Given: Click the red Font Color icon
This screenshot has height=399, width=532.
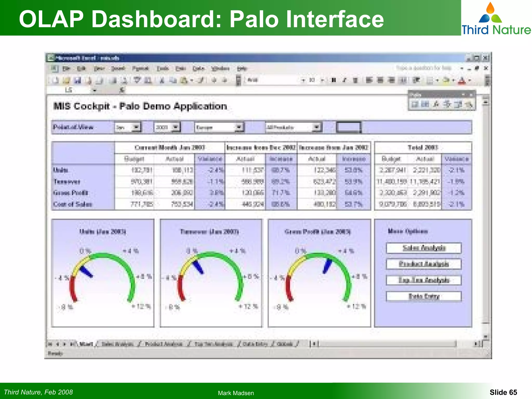Looking at the screenshot, I should click(462, 81).
